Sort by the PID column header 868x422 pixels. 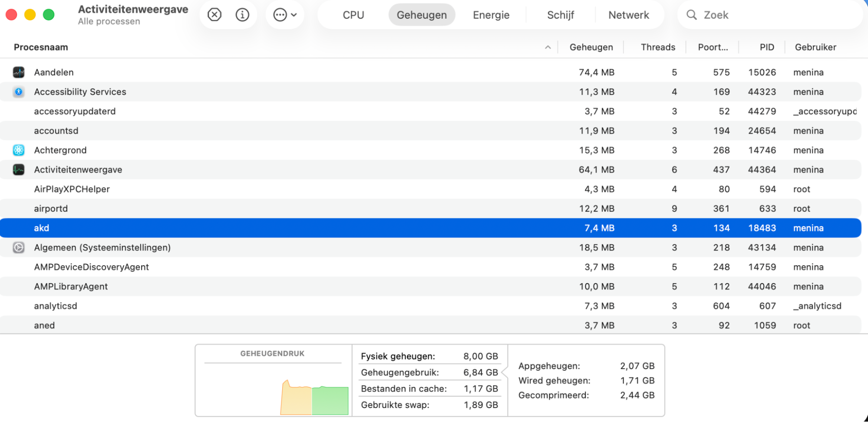[x=767, y=47]
